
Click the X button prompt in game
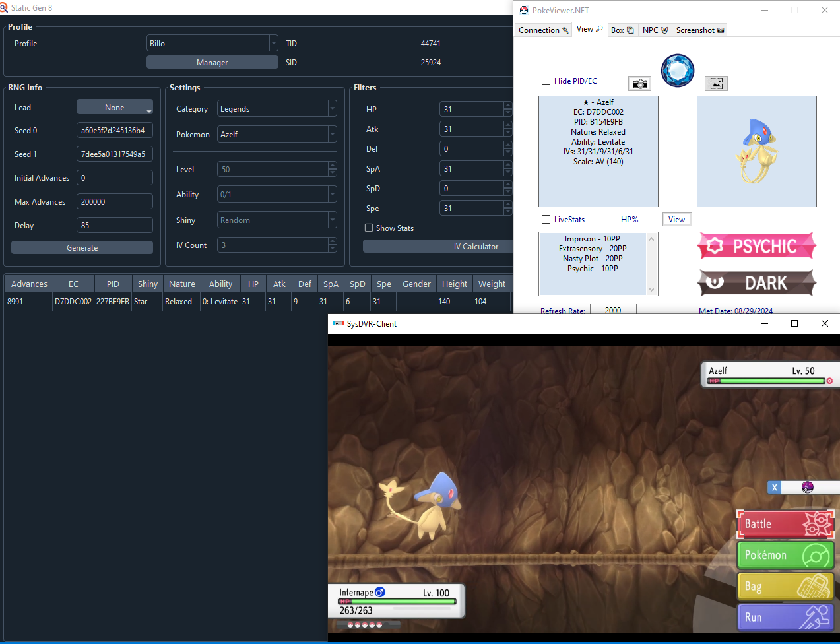(775, 487)
